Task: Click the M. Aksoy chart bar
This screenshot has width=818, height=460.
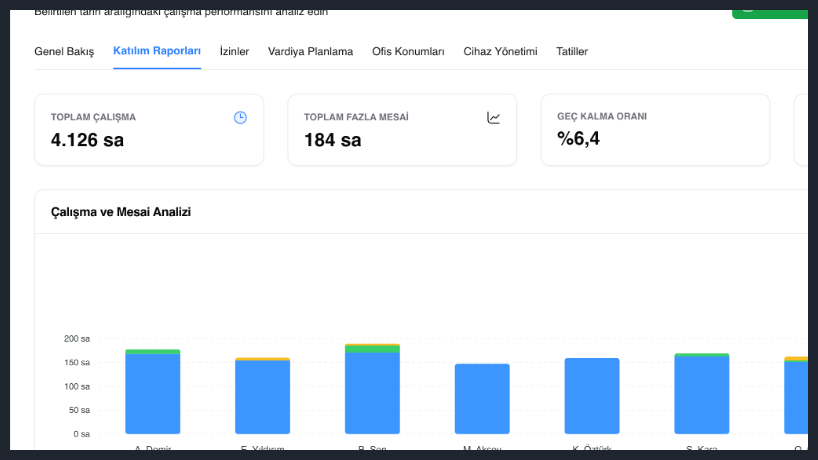Action: pyautogui.click(x=482, y=399)
